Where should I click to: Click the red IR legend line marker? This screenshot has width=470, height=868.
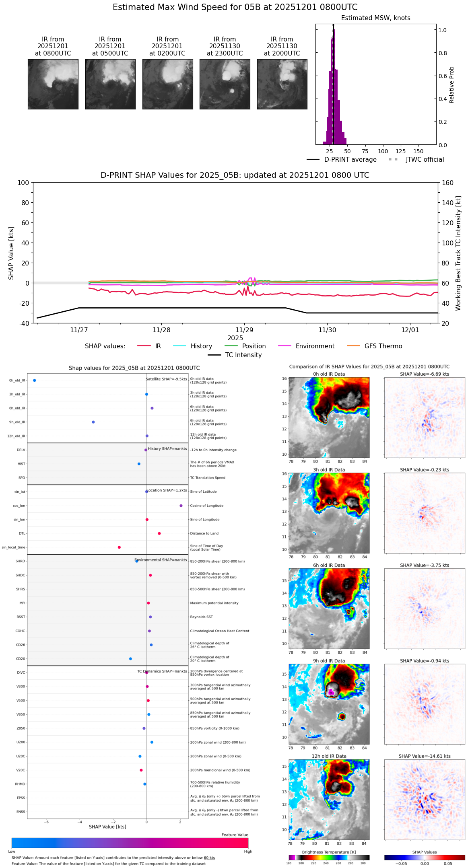coord(144,346)
